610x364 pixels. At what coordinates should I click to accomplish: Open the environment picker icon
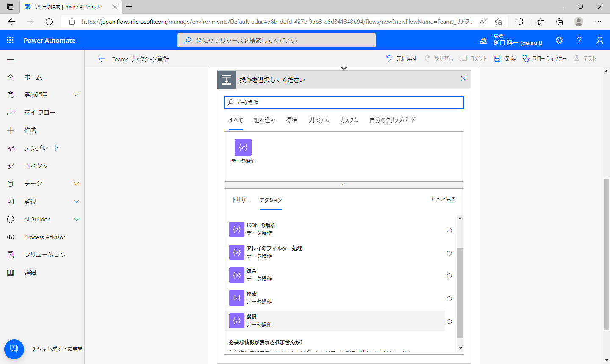pyautogui.click(x=483, y=41)
